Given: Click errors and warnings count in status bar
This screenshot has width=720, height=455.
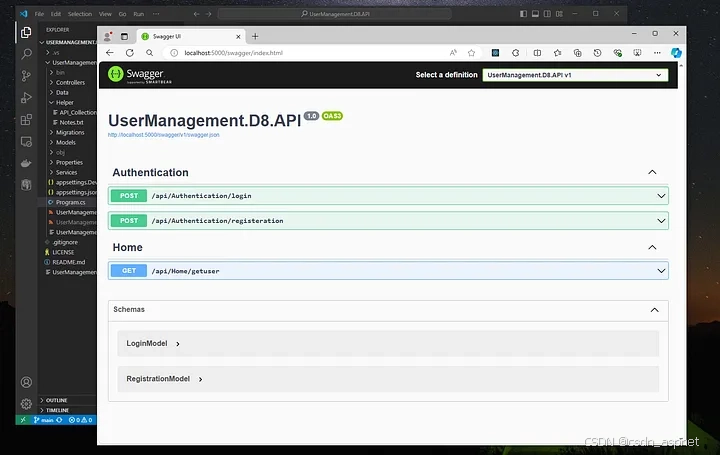Looking at the screenshot, I should [81, 420].
